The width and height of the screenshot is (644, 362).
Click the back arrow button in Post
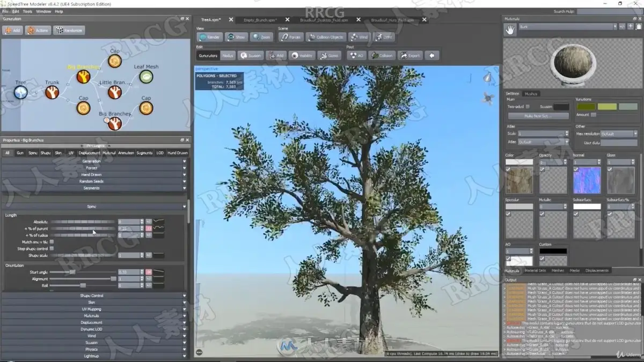coord(432,55)
